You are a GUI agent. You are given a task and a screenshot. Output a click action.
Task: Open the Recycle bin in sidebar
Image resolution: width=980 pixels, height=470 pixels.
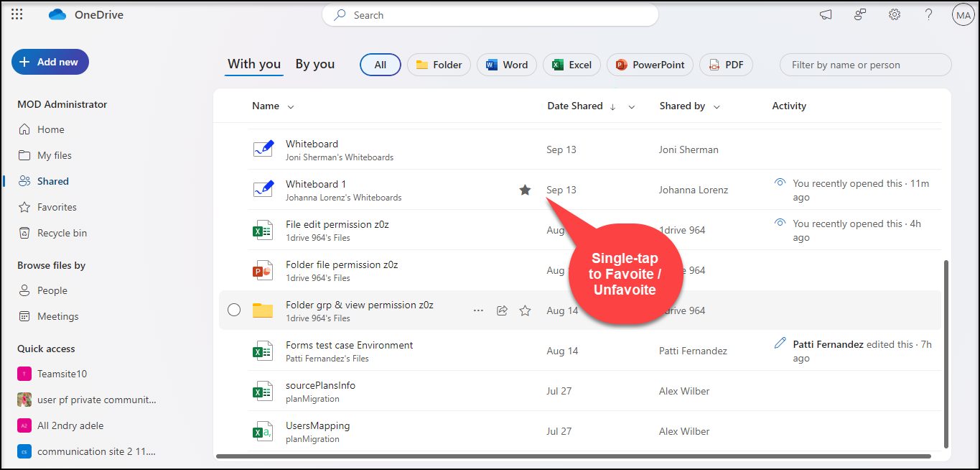click(62, 233)
